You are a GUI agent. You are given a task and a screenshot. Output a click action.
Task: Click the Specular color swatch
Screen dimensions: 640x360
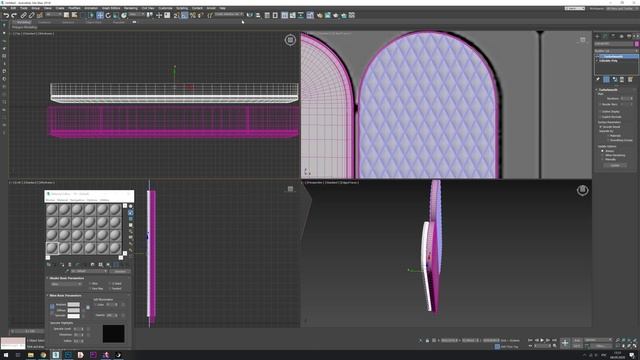74,316
